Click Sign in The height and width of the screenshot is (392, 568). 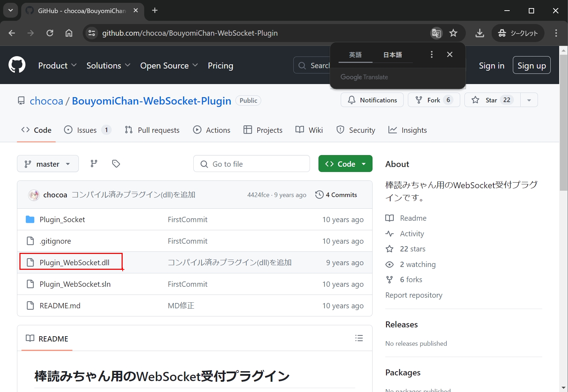coord(491,65)
